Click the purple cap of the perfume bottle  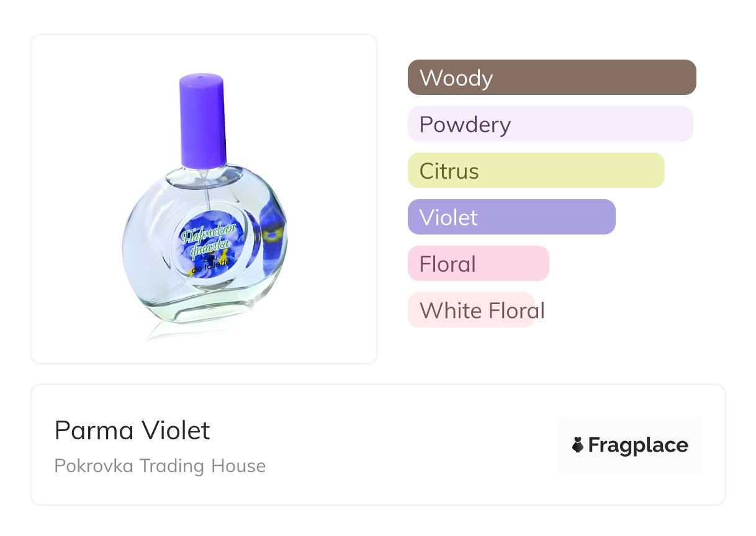(202, 121)
